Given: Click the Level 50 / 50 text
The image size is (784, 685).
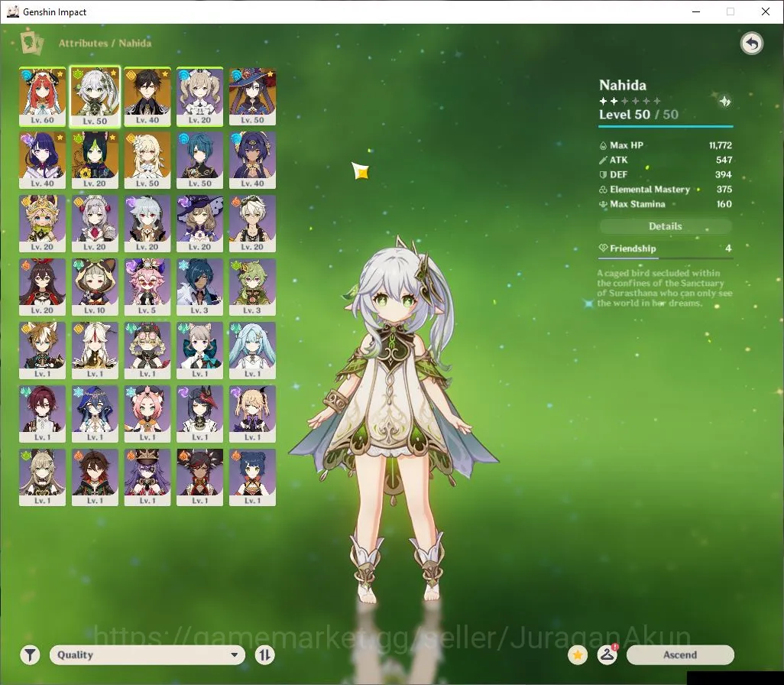Looking at the screenshot, I should point(639,115).
